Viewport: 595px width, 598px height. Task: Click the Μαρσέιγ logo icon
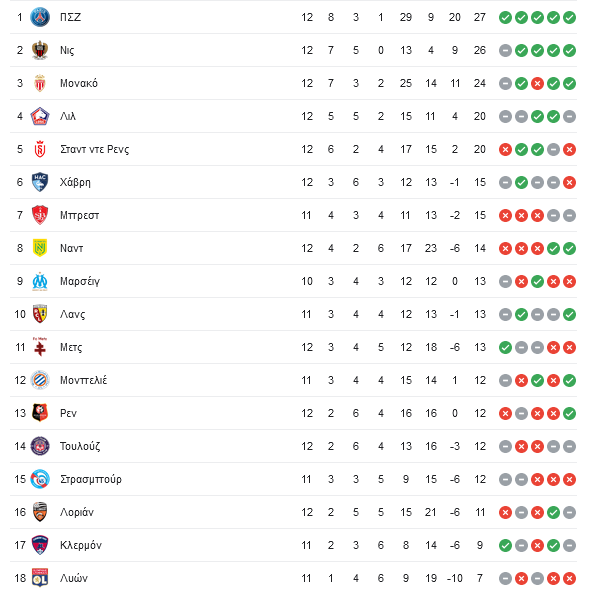(40, 281)
